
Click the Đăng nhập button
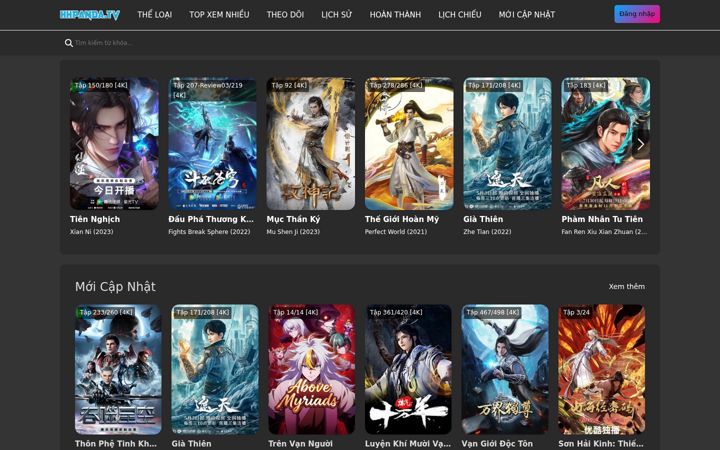637,14
